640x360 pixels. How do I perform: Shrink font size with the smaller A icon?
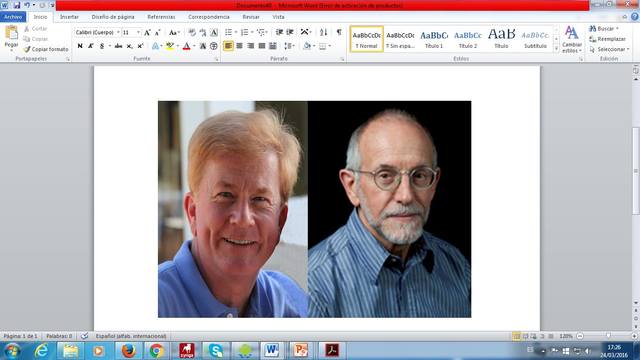coord(158,32)
